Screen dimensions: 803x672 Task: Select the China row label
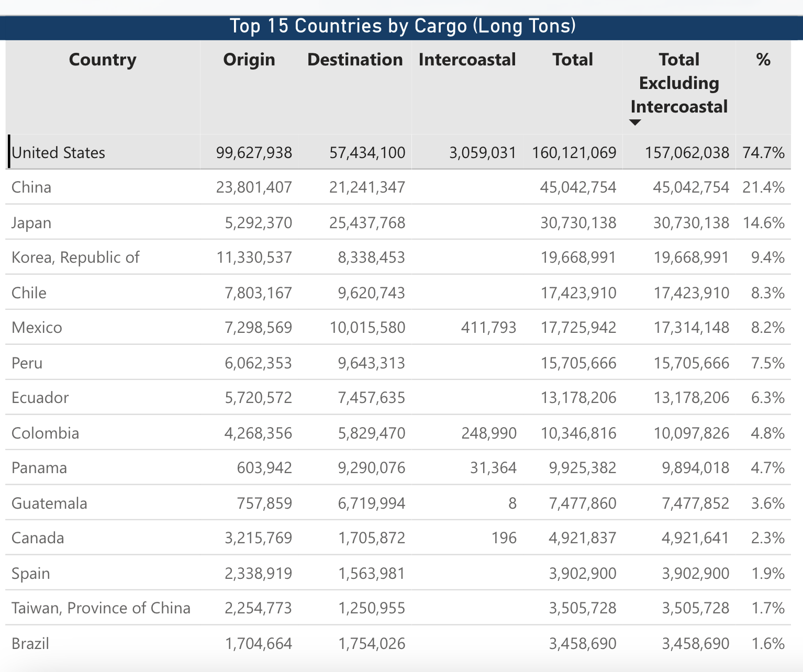(x=31, y=187)
